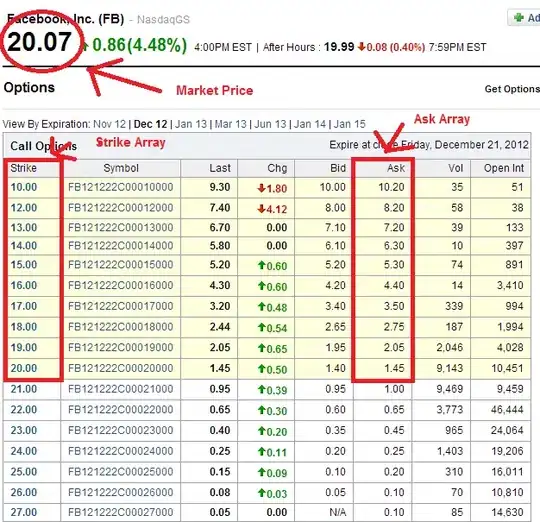Open strike 16.00 link
The height and width of the screenshot is (522, 540).
tap(23, 285)
